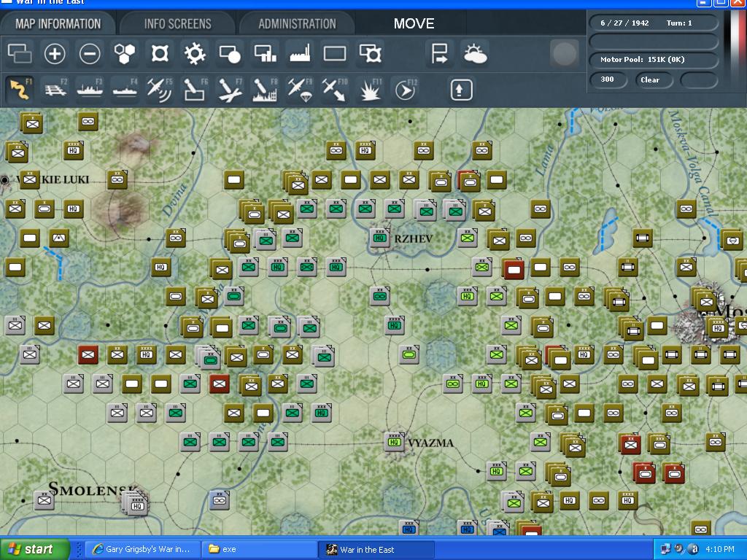
Task: Select the HQ counter at Vyazma
Action: tap(394, 442)
